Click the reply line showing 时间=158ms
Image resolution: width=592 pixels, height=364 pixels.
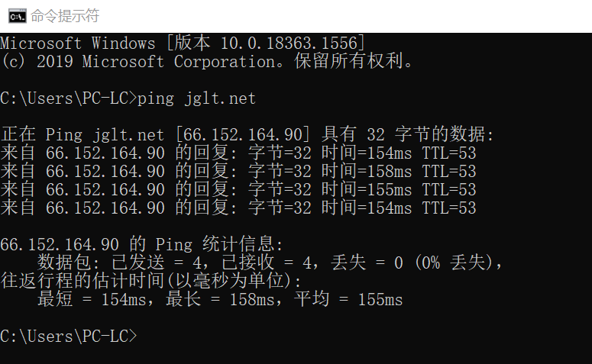[238, 172]
